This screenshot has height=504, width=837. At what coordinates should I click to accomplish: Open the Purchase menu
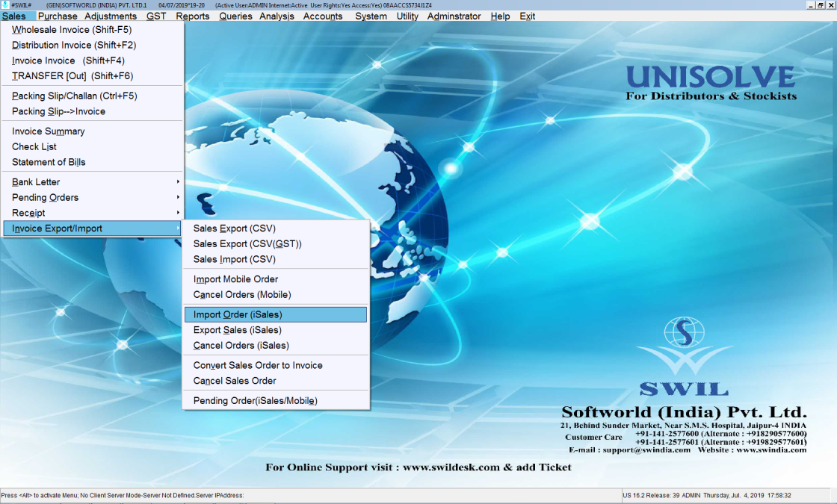57,16
